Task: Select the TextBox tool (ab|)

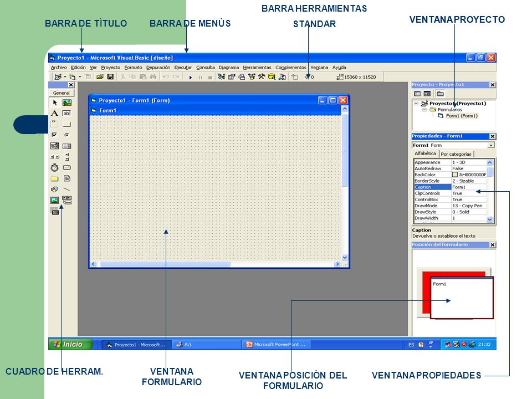Action: click(x=67, y=113)
